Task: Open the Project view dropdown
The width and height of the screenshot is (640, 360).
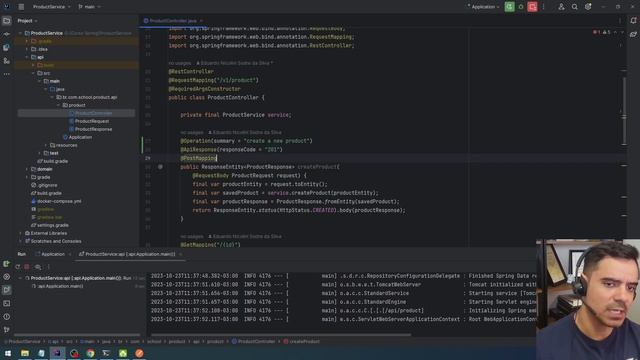Action: 27,20
